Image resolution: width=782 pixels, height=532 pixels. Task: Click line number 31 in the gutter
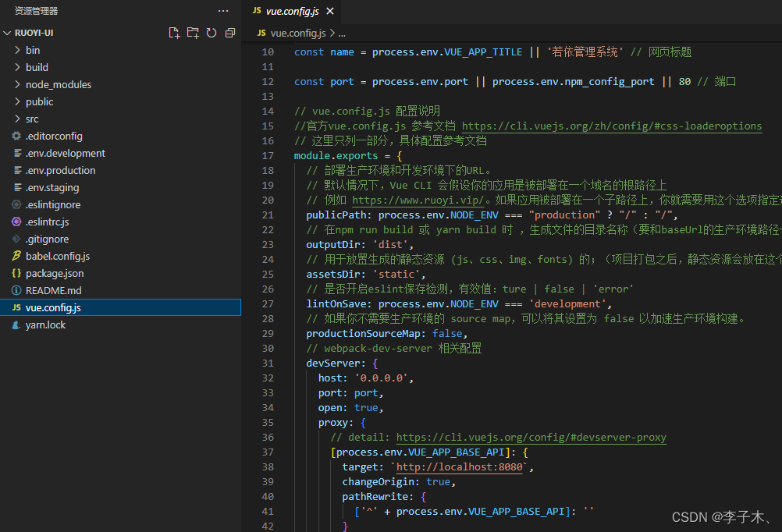coord(268,363)
